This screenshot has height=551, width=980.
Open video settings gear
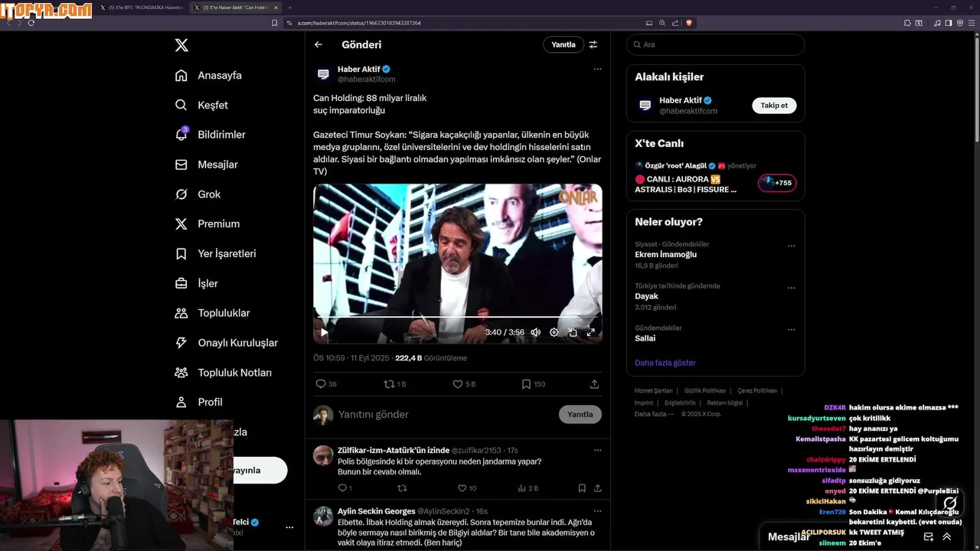554,332
